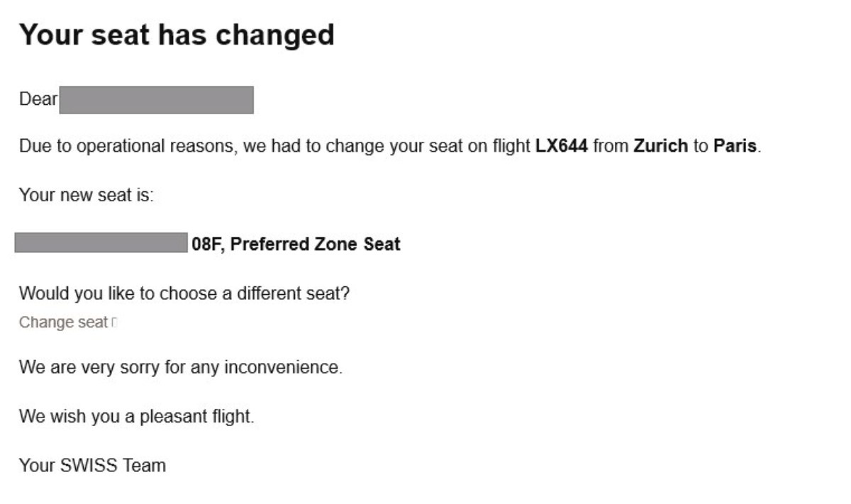The image size is (851, 504).
Task: Click the 'Your new seat is:' line
Action: 86,194
